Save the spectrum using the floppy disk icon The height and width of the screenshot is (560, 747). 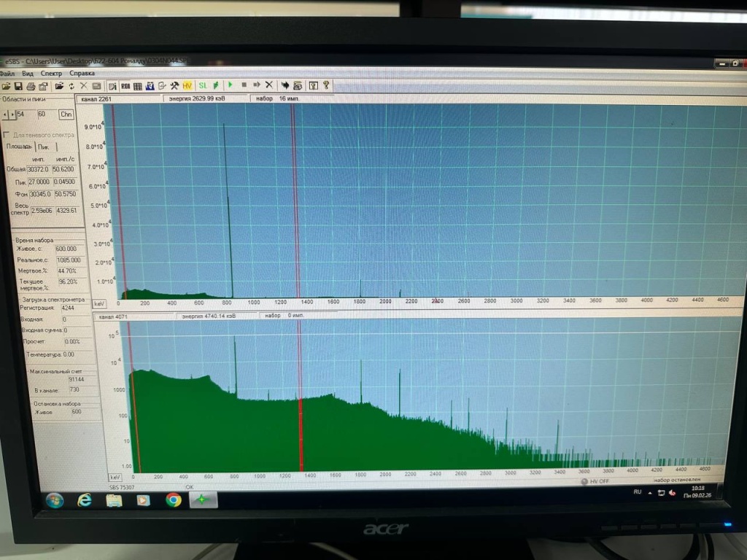click(x=18, y=86)
